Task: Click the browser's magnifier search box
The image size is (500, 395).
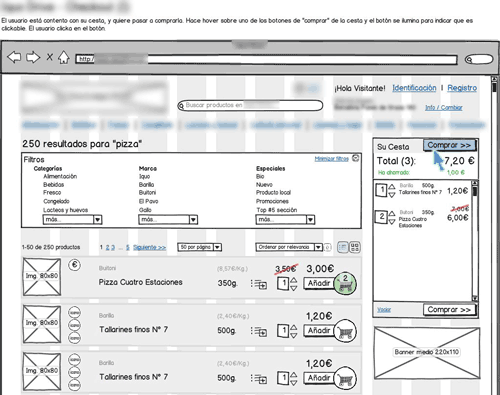Action: click(479, 59)
